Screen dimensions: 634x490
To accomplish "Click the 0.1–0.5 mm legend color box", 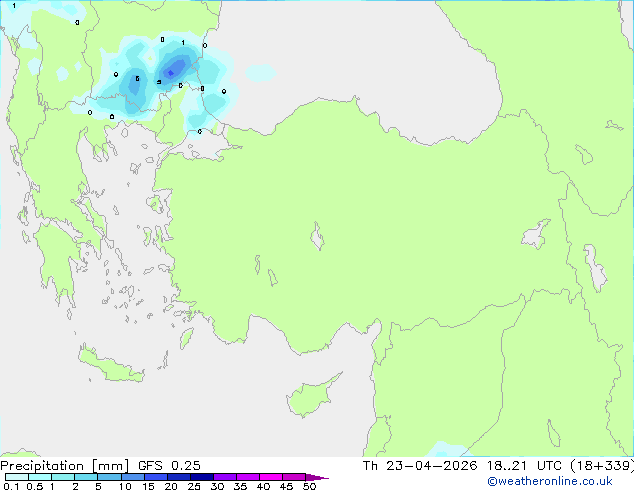I will tap(17, 477).
